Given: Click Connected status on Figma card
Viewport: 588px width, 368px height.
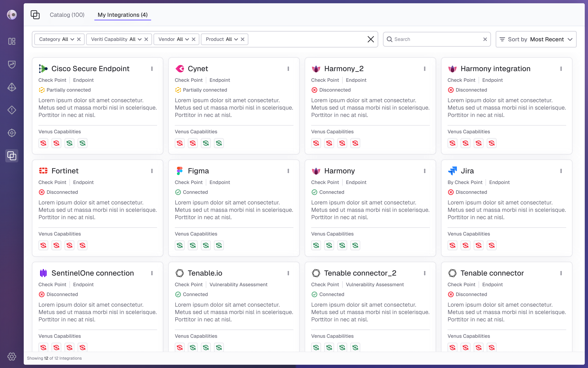Looking at the screenshot, I should pyautogui.click(x=191, y=192).
